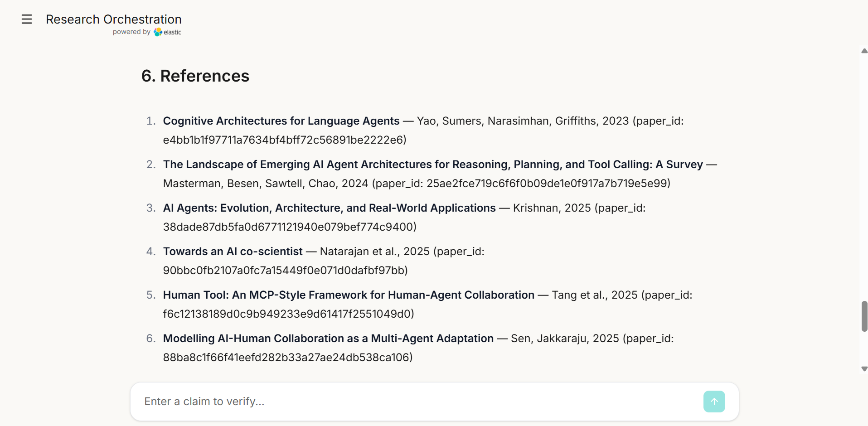Click the 'Human Tool: An MCP-Style Framework' title
This screenshot has width=868, height=426.
point(349,295)
